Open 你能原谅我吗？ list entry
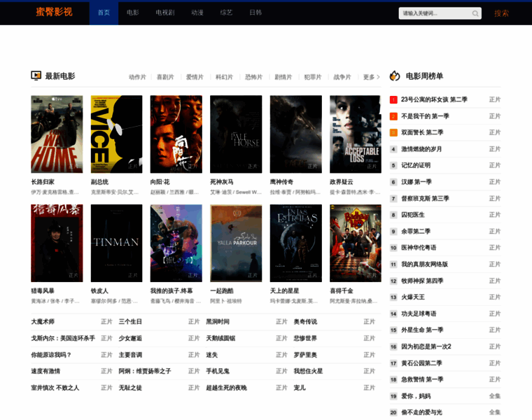Screen dimensions: 532x420 (x=51, y=355)
